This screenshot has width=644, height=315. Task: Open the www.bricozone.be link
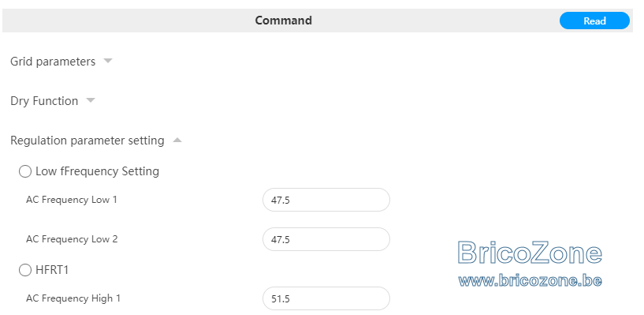(x=530, y=280)
